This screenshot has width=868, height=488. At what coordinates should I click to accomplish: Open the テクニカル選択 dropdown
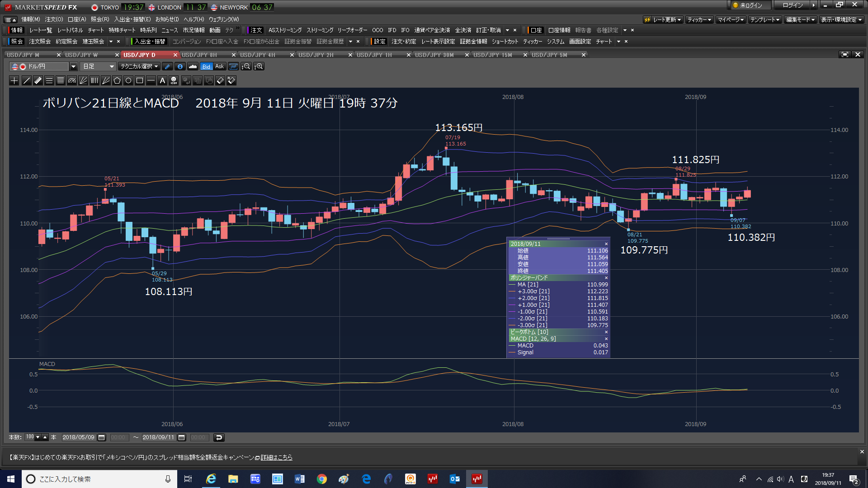pyautogui.click(x=139, y=66)
